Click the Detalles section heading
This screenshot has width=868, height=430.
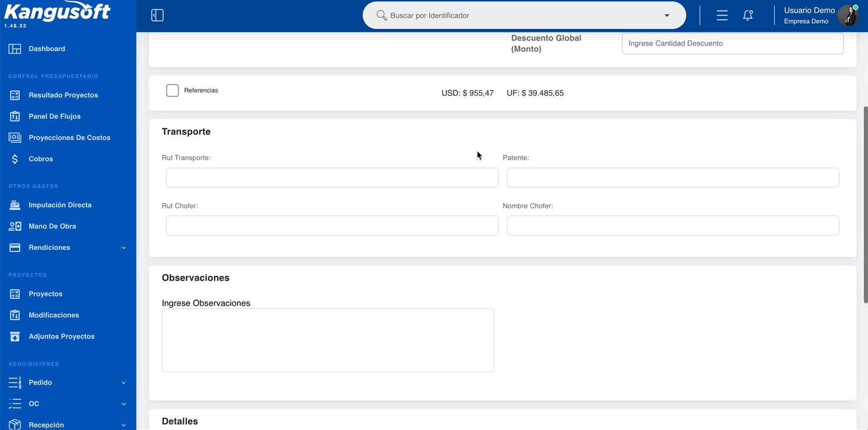pyautogui.click(x=180, y=421)
